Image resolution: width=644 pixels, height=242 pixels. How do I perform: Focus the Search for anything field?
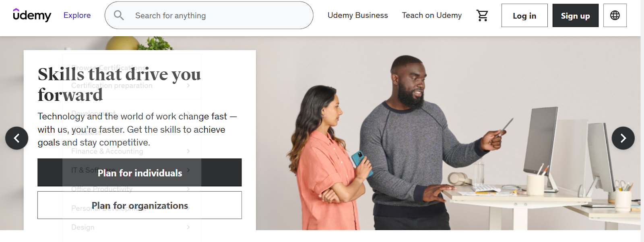209,15
